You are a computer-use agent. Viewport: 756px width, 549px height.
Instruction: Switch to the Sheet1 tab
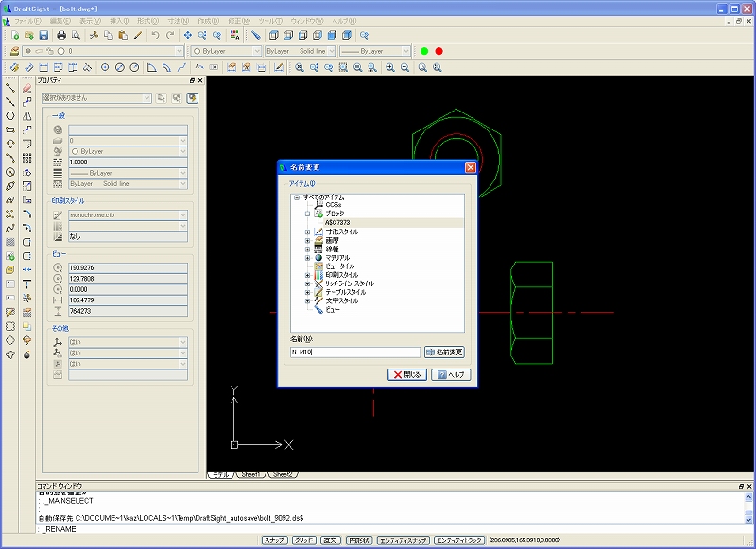(250, 474)
